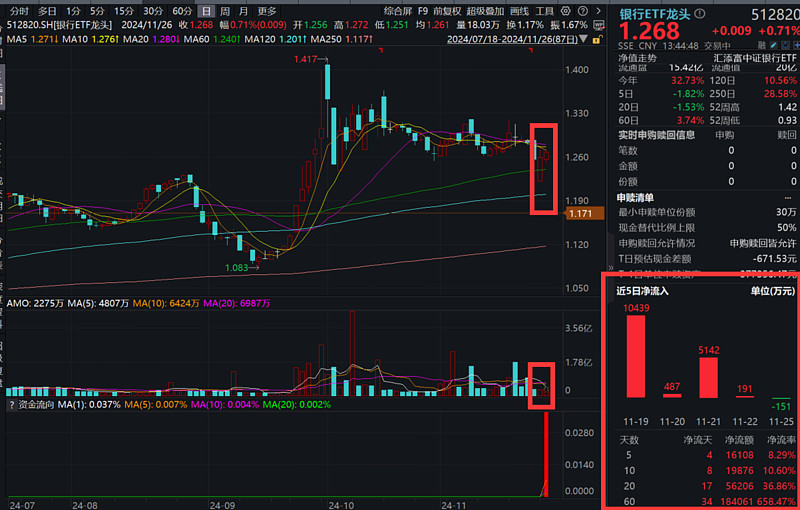The width and height of the screenshot is (800, 510).
Task: Expand the date range dropdown triangle
Action: (x=584, y=39)
